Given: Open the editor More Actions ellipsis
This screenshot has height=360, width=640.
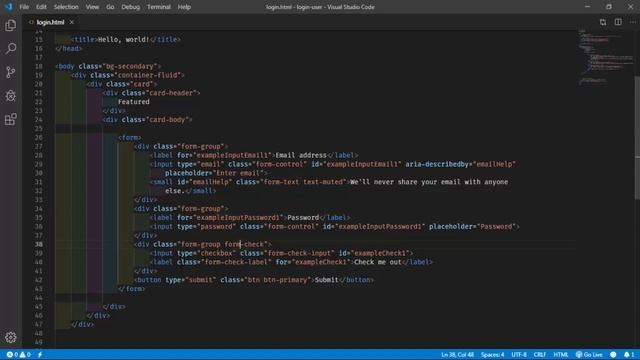Looking at the screenshot, I should click(633, 22).
